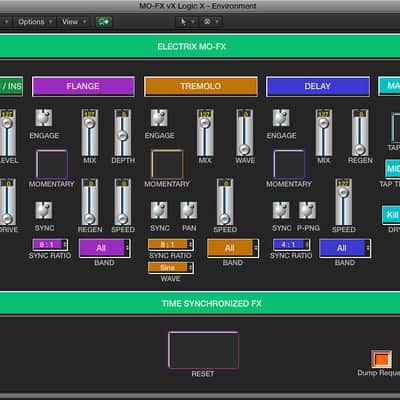This screenshot has height=400, width=400.
Task: Click the Flange REGEN slider
Action: tap(89, 202)
